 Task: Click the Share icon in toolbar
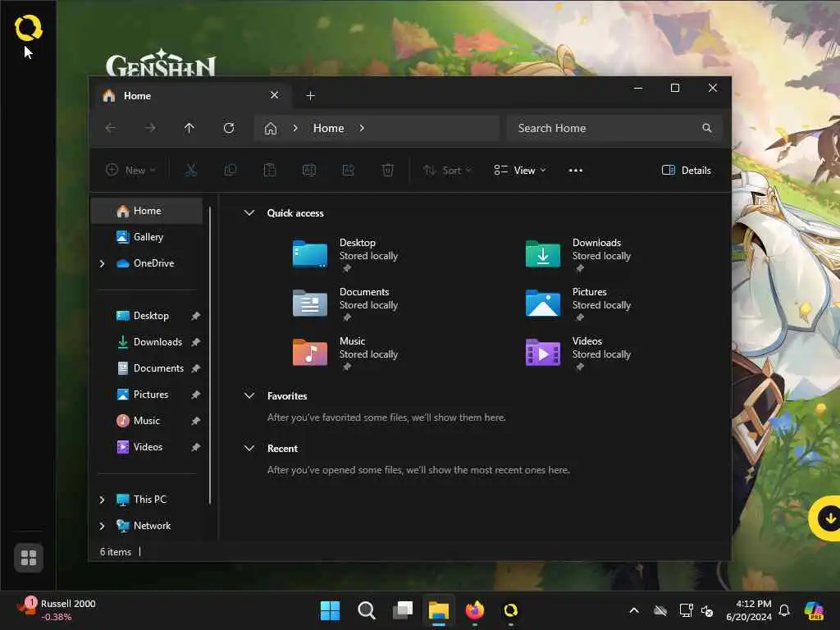[x=348, y=171]
